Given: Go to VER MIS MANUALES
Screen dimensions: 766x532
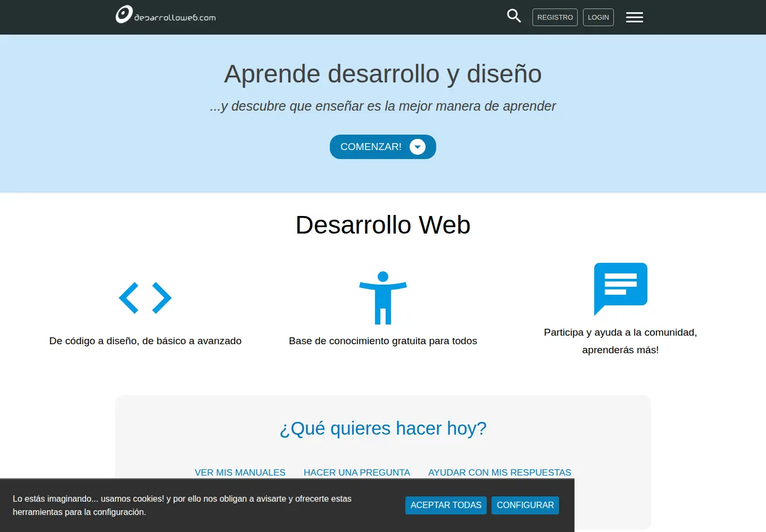Looking at the screenshot, I should (240, 472).
